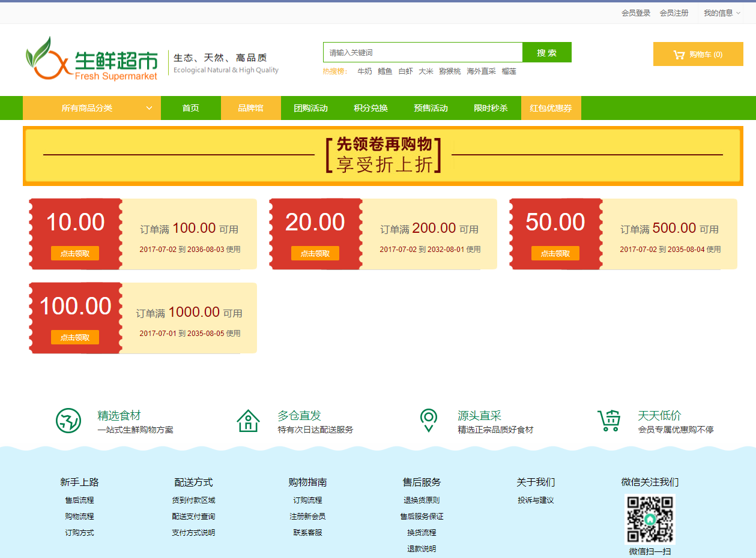Click hot search term 白虾

pos(405,71)
